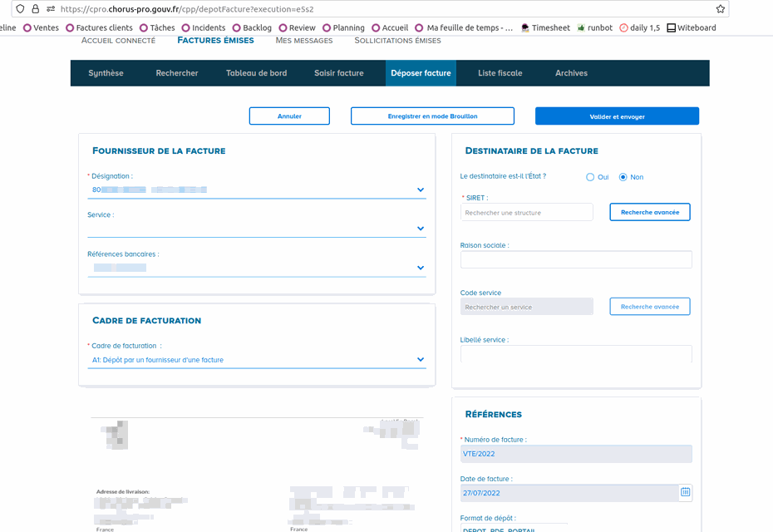Open the Références bancaires dropdown
Viewport: 773px width, 532px height.
coord(421,268)
